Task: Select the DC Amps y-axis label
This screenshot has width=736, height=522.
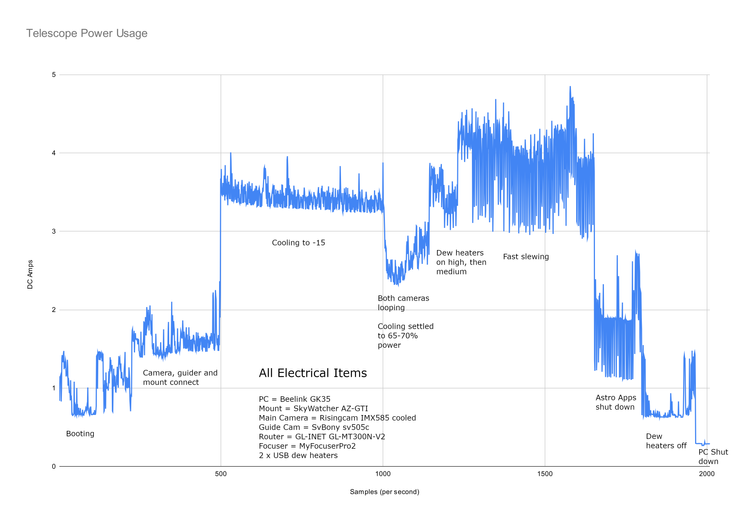Action: point(31,271)
